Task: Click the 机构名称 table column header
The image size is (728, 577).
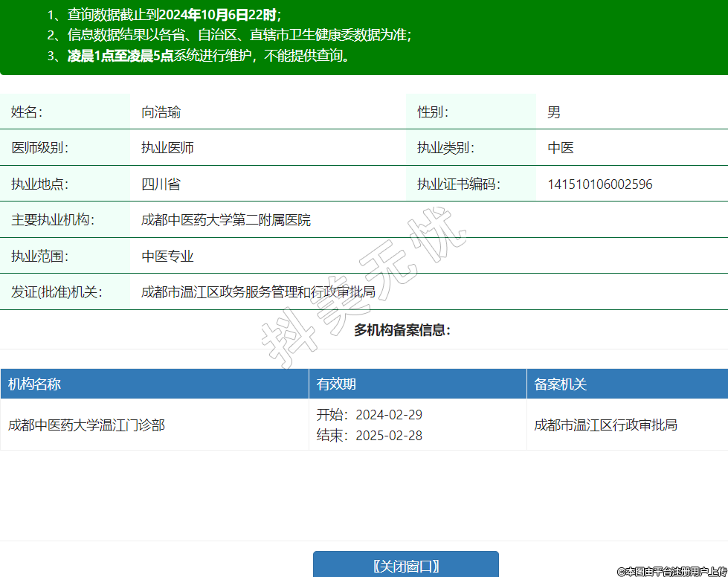Action: (34, 384)
